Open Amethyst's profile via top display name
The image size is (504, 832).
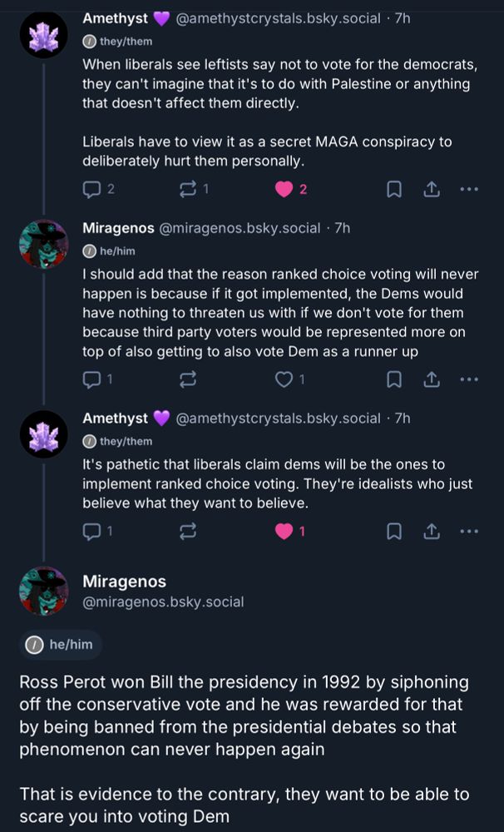(115, 18)
